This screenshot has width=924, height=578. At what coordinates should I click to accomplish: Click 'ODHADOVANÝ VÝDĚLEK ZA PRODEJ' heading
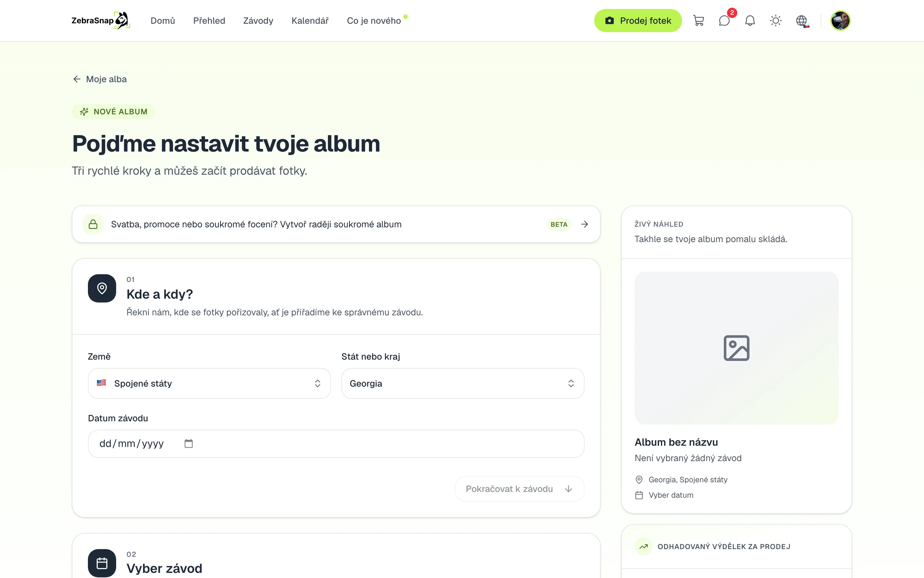pyautogui.click(x=724, y=546)
